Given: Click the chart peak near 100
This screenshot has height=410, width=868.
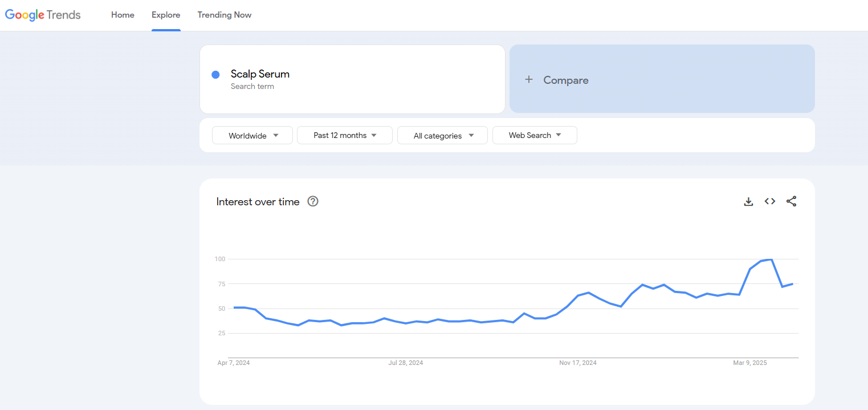Looking at the screenshot, I should pyautogui.click(x=771, y=259).
